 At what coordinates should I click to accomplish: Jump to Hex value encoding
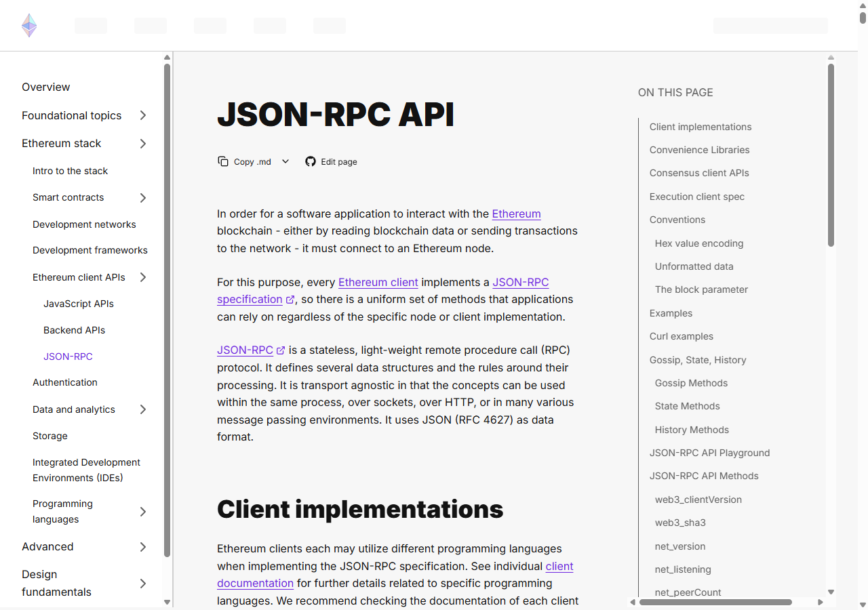[699, 243]
